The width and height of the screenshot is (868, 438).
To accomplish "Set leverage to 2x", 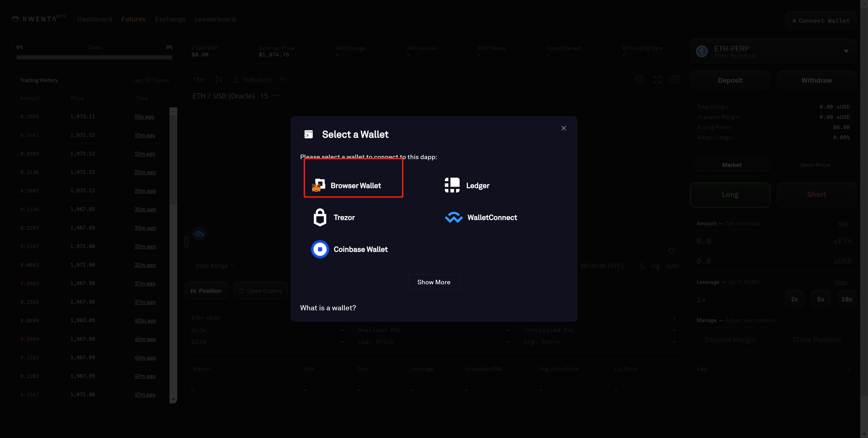I will 794,299.
